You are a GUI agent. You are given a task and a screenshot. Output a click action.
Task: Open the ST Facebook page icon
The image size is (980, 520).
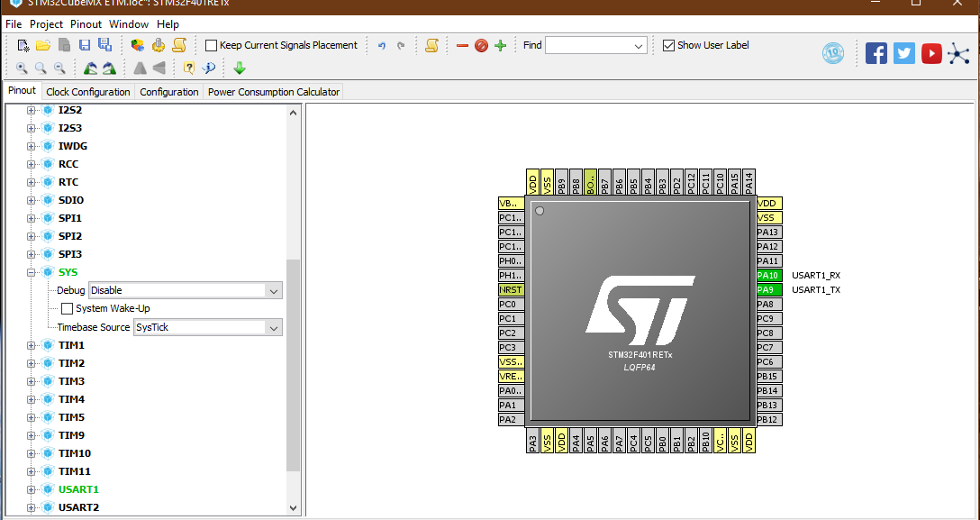(876, 54)
